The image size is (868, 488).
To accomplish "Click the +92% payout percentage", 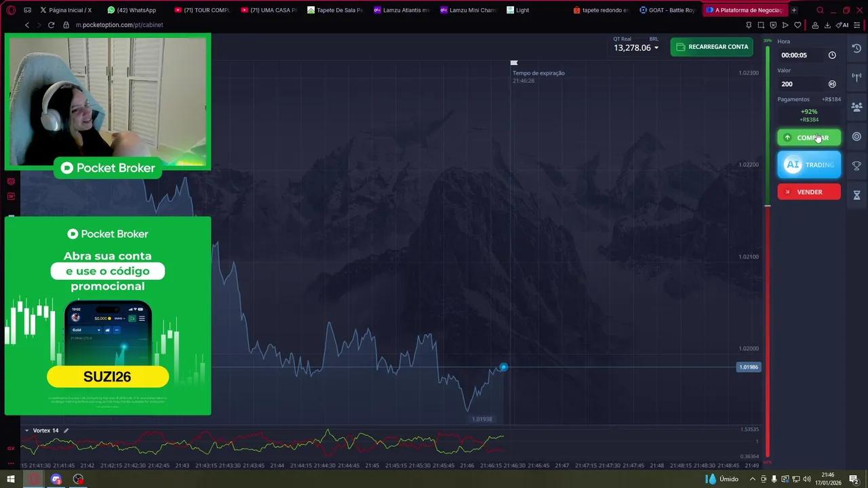I will tap(809, 112).
